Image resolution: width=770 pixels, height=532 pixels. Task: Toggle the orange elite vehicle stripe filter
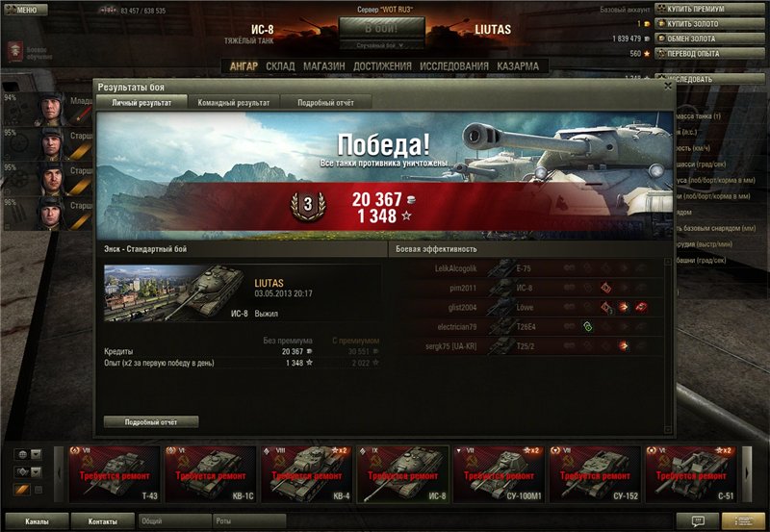[x=22, y=490]
